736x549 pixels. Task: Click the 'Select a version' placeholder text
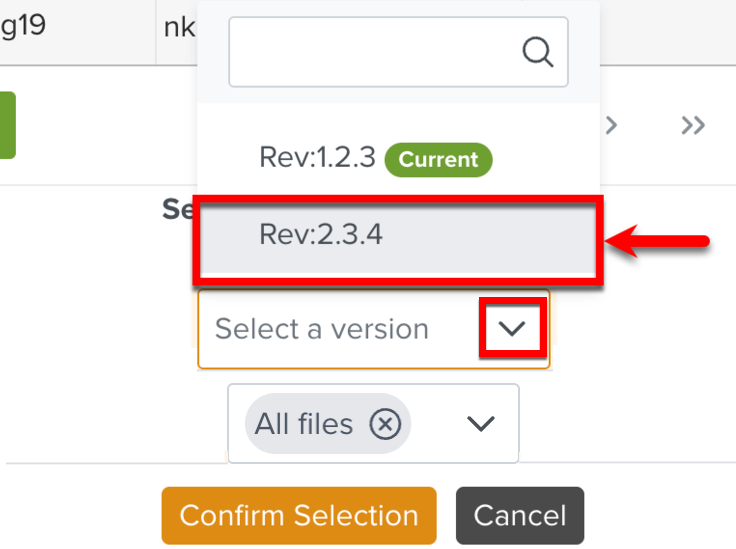(321, 329)
